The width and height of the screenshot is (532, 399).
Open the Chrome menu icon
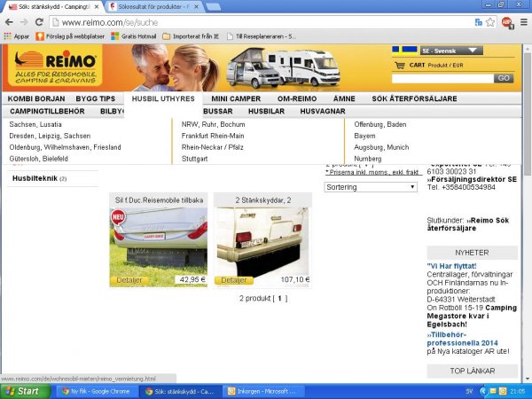(x=522, y=21)
